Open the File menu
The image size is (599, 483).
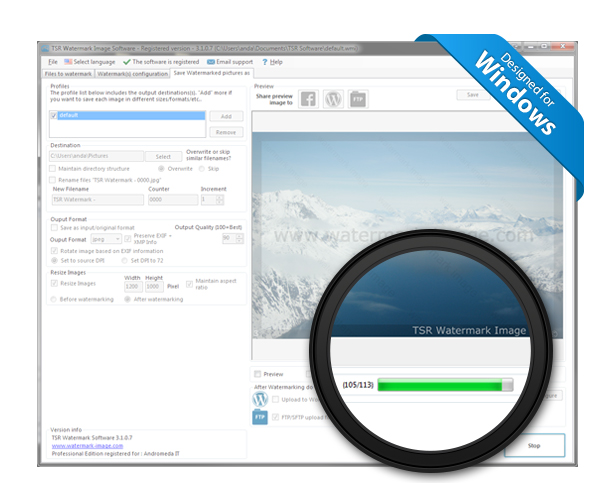tap(53, 62)
